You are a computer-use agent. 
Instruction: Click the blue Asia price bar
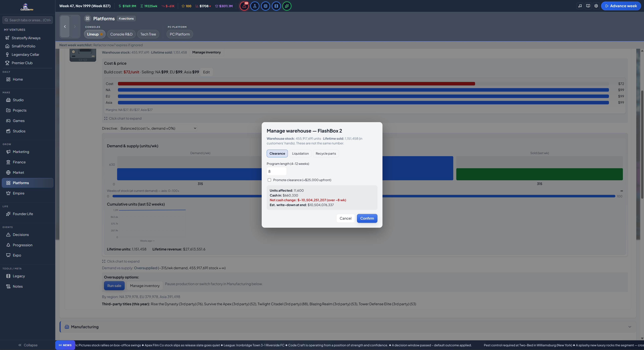(363, 103)
